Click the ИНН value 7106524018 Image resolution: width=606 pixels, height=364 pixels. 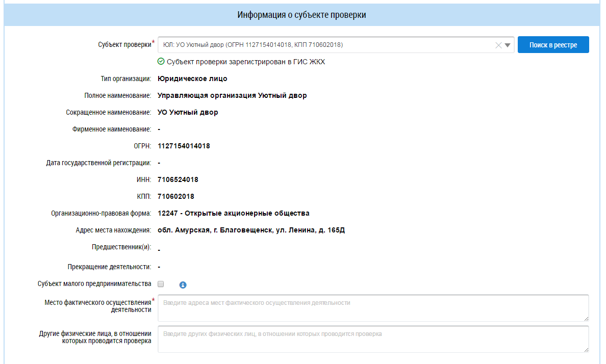pos(178,180)
